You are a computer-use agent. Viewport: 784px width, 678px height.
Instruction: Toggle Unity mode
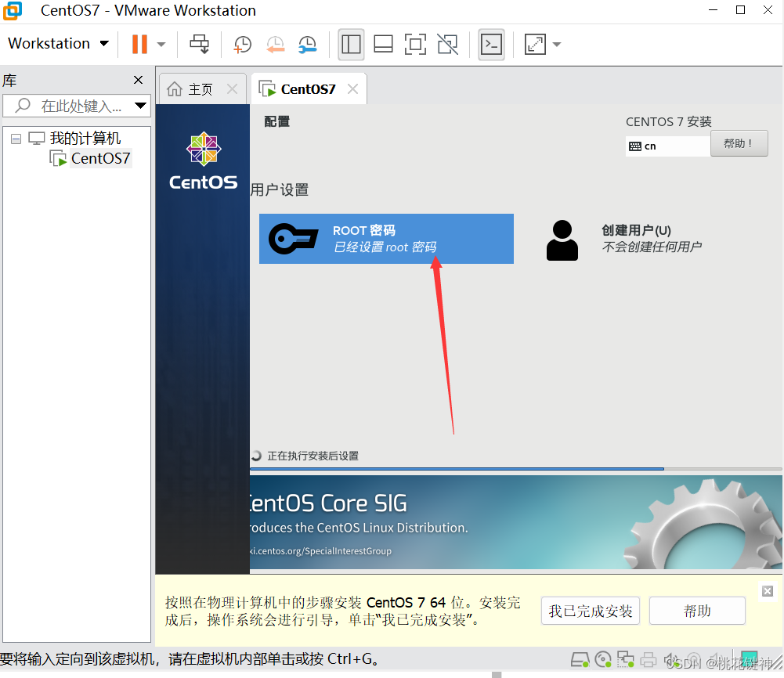tap(447, 45)
